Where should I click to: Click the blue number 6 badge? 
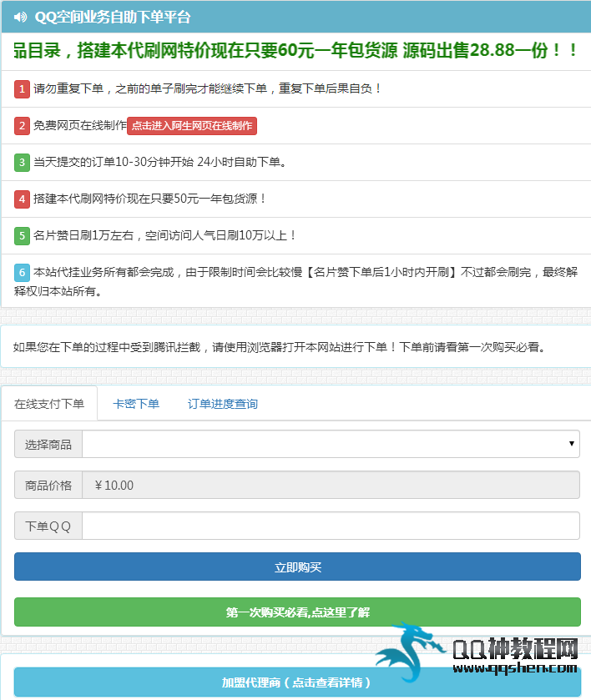[x=22, y=272]
